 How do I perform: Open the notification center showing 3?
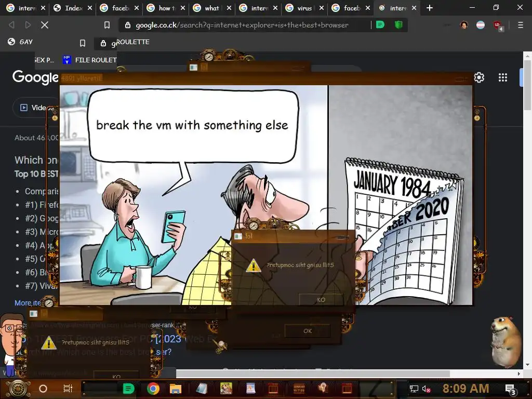pyautogui.click(x=510, y=389)
